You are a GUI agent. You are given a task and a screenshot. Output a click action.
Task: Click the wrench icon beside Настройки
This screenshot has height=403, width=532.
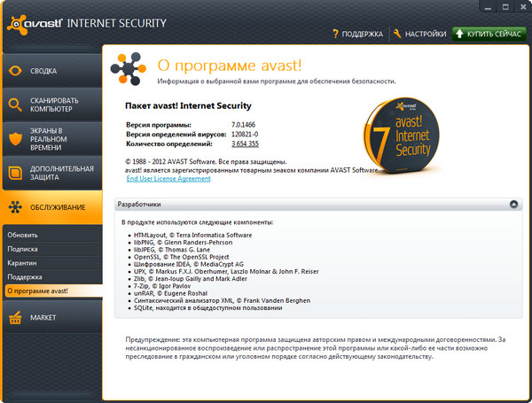click(396, 34)
